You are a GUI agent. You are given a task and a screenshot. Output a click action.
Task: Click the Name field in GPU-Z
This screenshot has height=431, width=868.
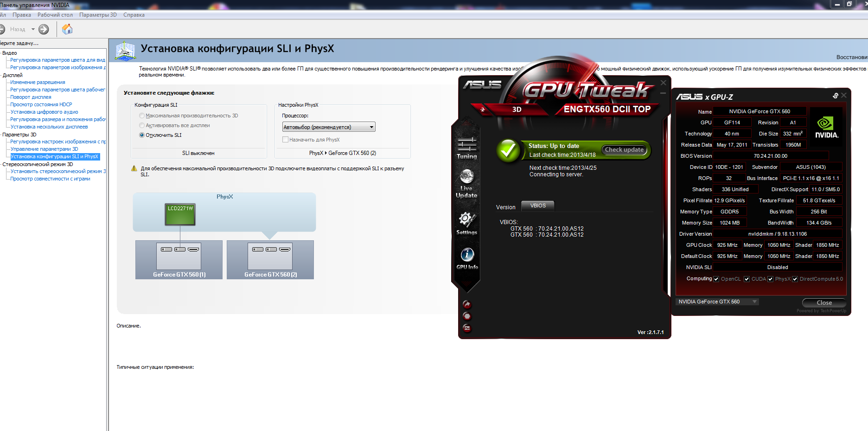coord(759,111)
